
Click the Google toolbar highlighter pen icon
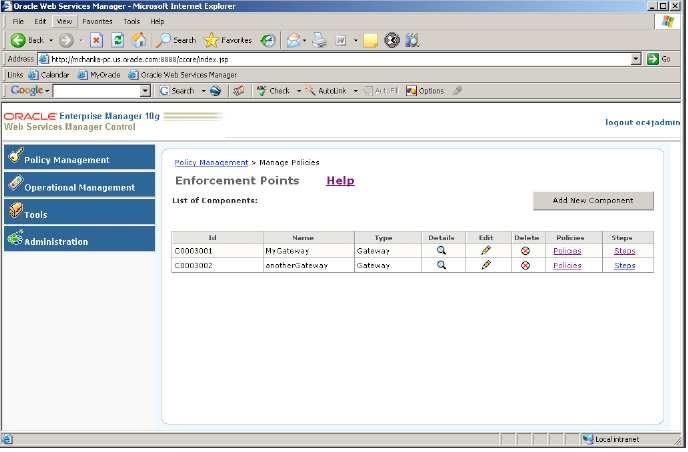pyautogui.click(x=457, y=91)
